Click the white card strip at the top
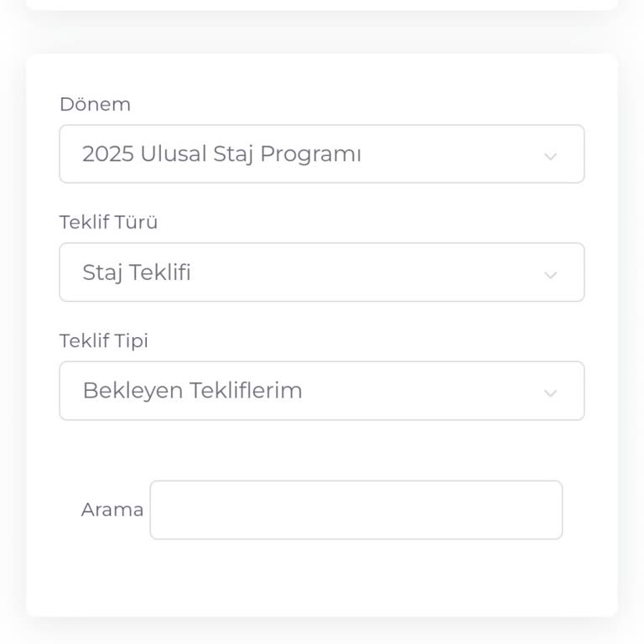Viewport: 644px width, 644px height. coord(322,4)
